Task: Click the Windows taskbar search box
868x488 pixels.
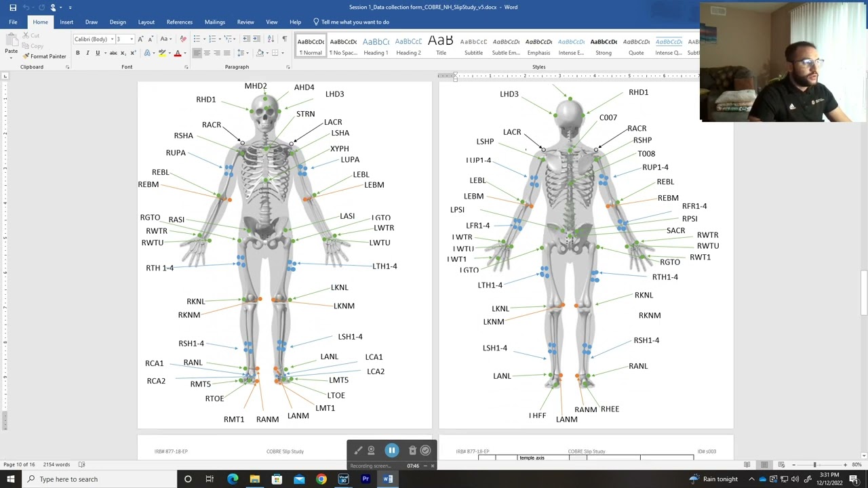Action: [98, 479]
